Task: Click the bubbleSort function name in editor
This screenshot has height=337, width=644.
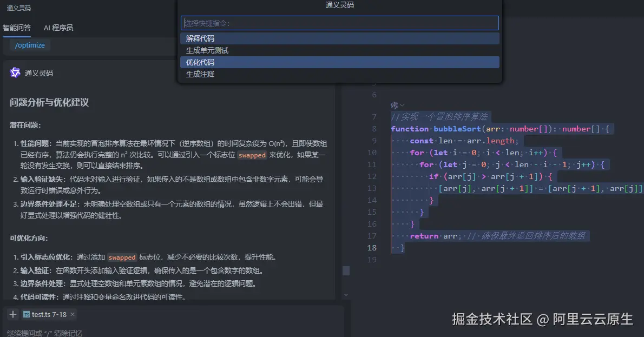Action: click(x=457, y=129)
